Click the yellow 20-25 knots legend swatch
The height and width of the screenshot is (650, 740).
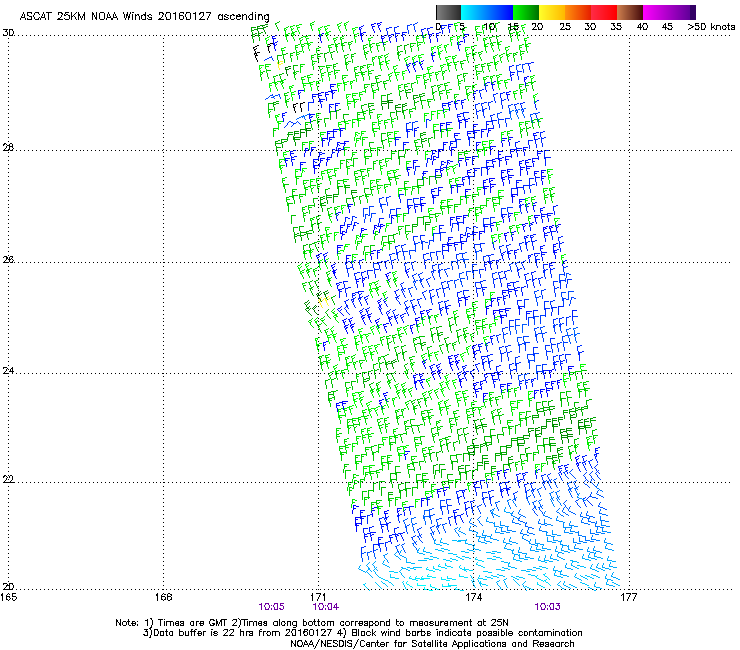(552, 12)
